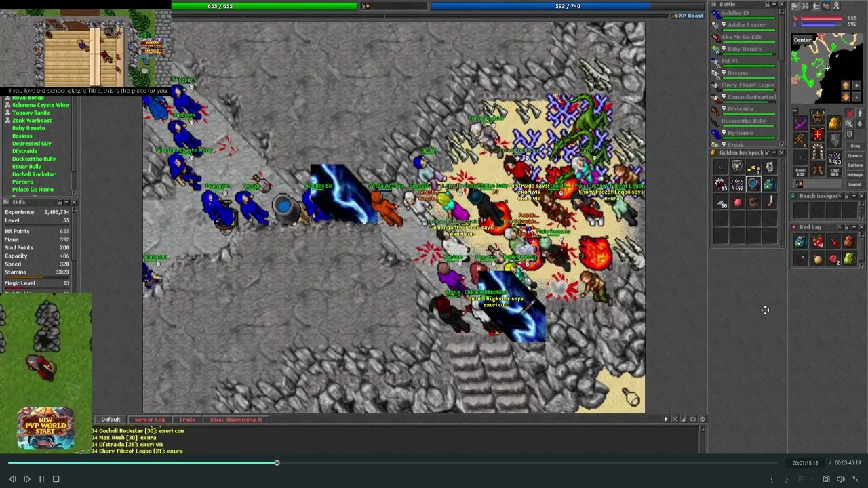Open the Options button
The image size is (868, 488).
coord(855,165)
